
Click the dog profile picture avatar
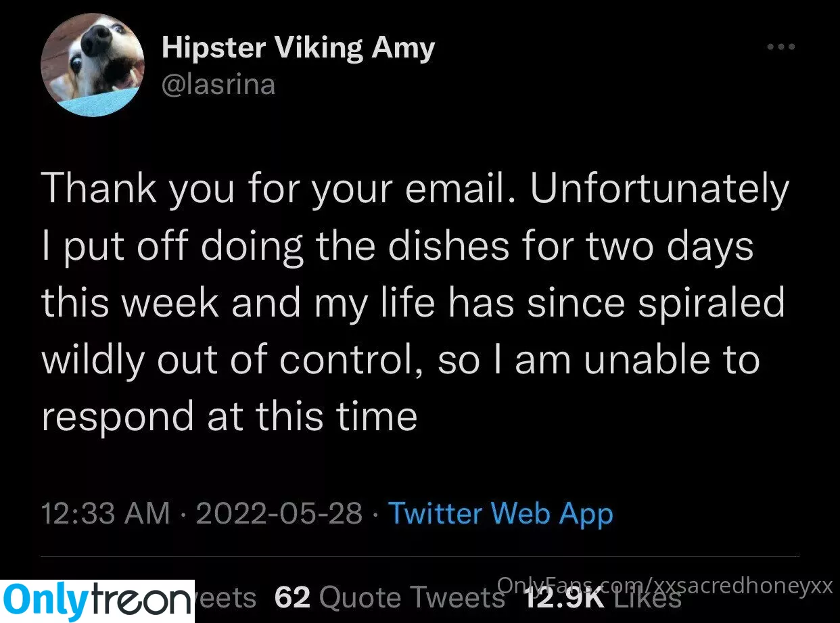point(93,65)
